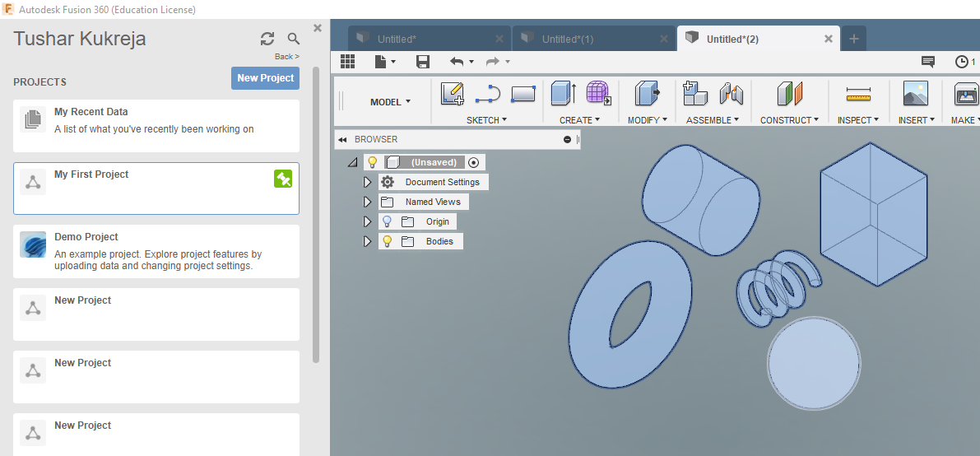Toggle visibility bulb of (Unsaved) component
The width and height of the screenshot is (980, 456).
[373, 162]
